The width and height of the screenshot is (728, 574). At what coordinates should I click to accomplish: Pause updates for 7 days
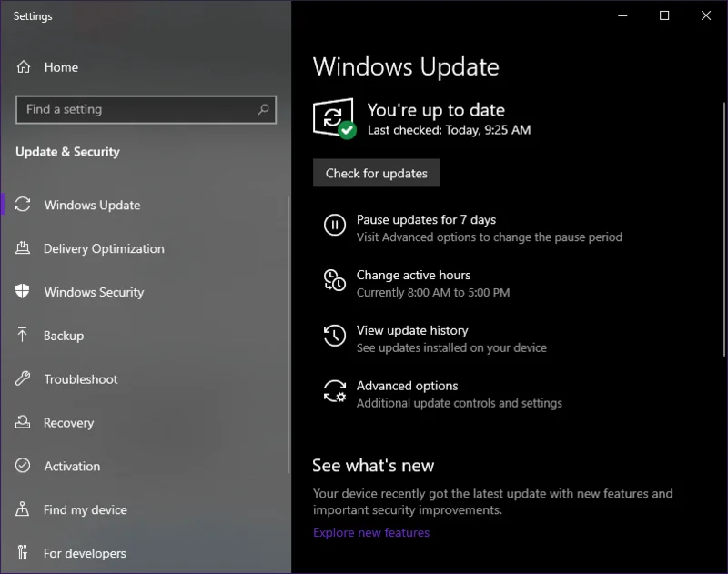(x=426, y=219)
